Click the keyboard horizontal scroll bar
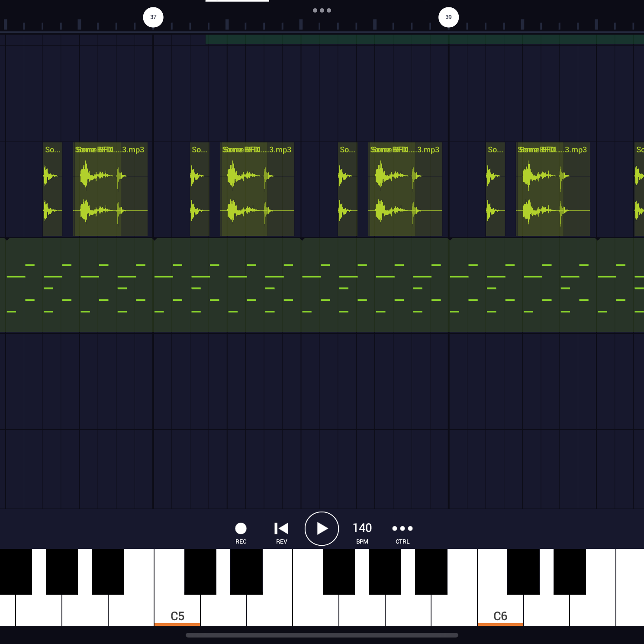Image resolution: width=644 pixels, height=644 pixels. click(x=322, y=635)
